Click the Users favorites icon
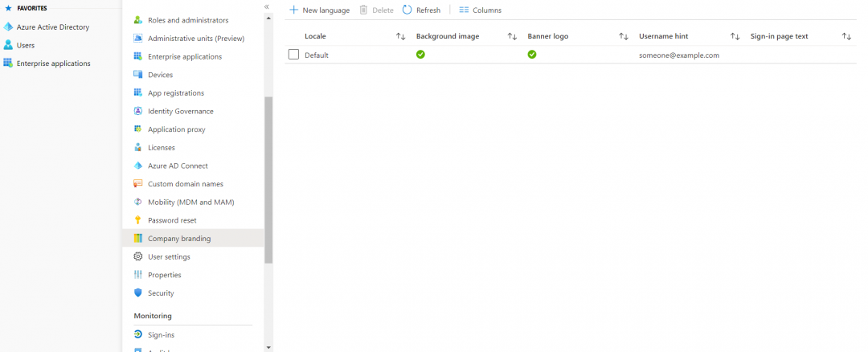868x352 pixels. pos(8,45)
